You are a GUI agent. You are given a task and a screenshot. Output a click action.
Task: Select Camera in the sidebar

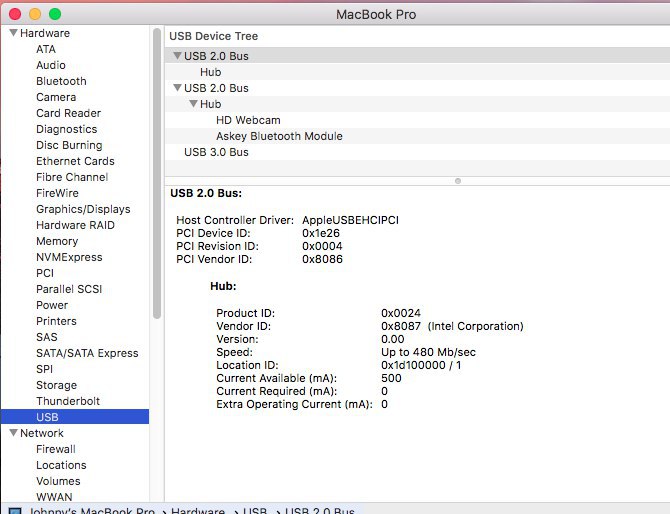[56, 97]
